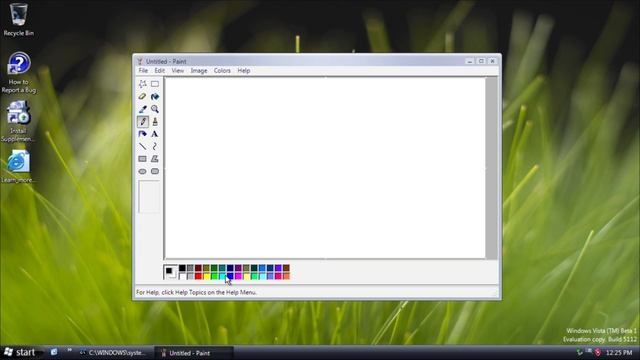Pick the straight Line tool
This screenshot has width=640, height=360.
pos(142,147)
